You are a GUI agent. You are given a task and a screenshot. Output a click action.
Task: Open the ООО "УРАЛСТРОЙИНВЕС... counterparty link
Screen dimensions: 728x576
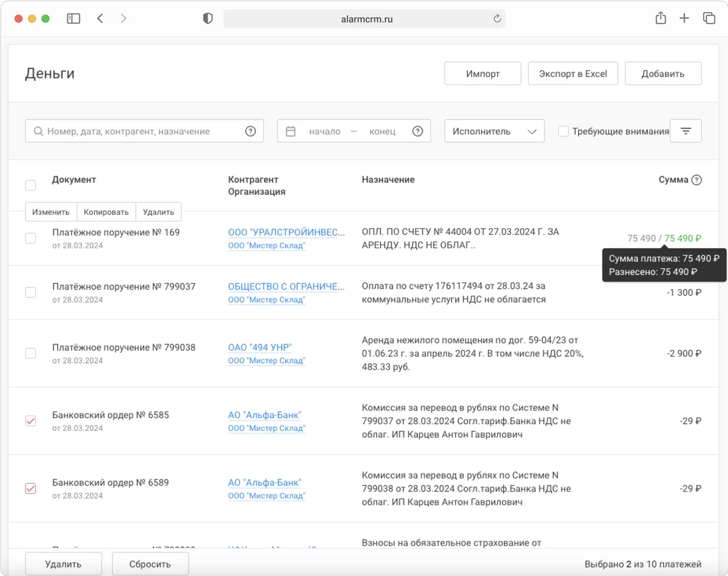tap(286, 232)
